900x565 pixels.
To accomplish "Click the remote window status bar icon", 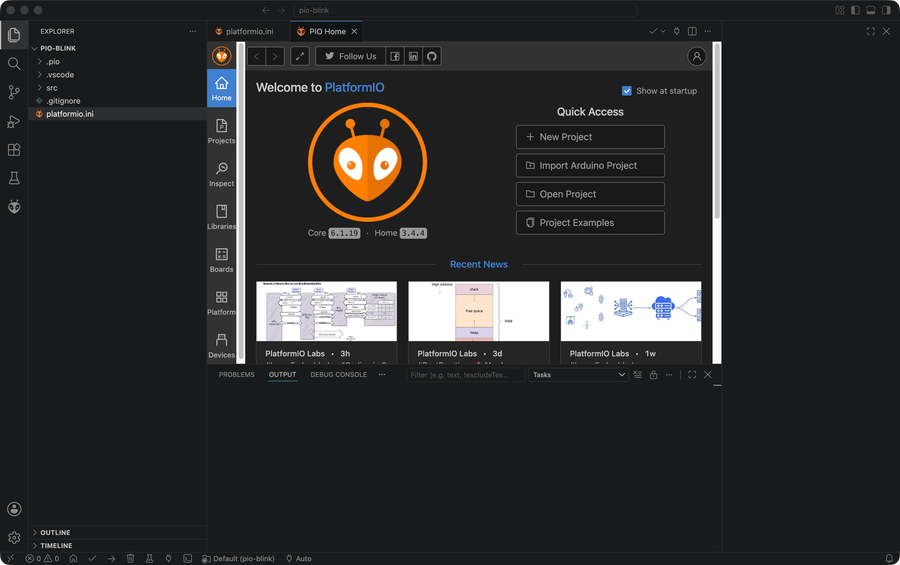I will click(x=10, y=559).
